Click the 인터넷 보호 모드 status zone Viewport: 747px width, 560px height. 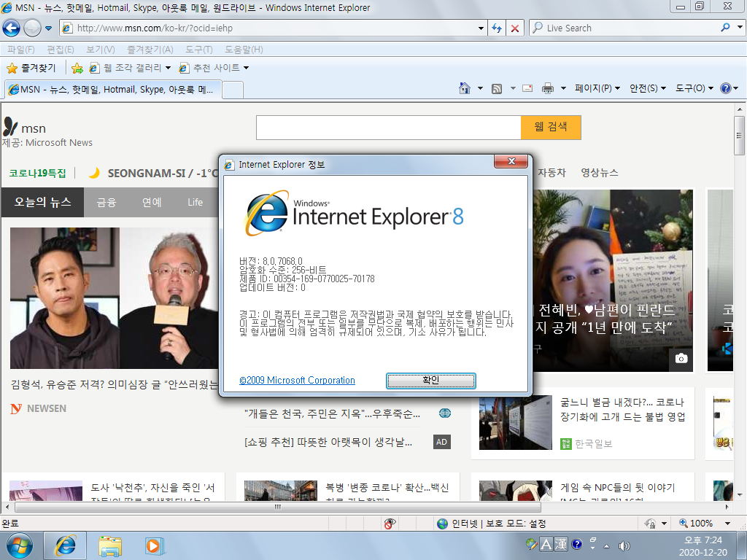pyautogui.click(x=491, y=524)
